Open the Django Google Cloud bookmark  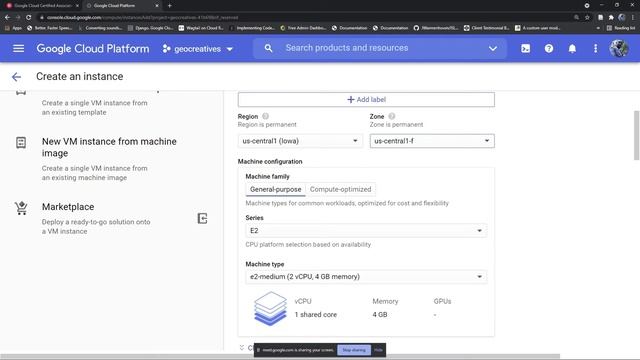point(151,28)
